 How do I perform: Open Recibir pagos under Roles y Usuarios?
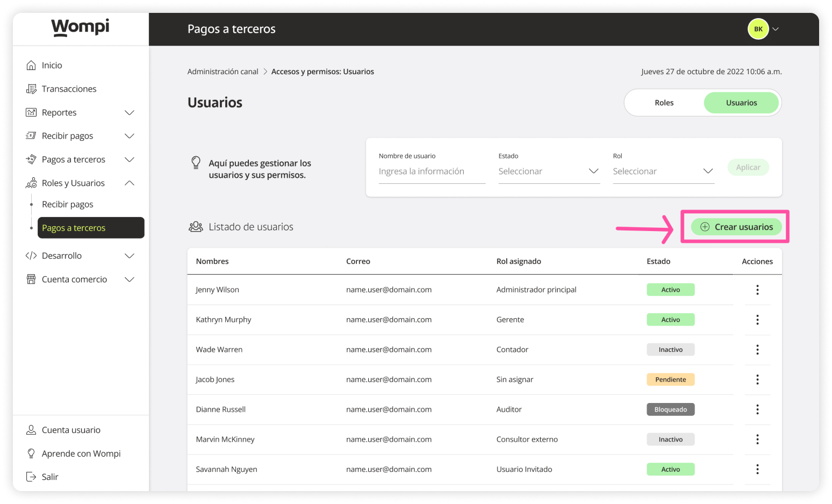pos(68,204)
